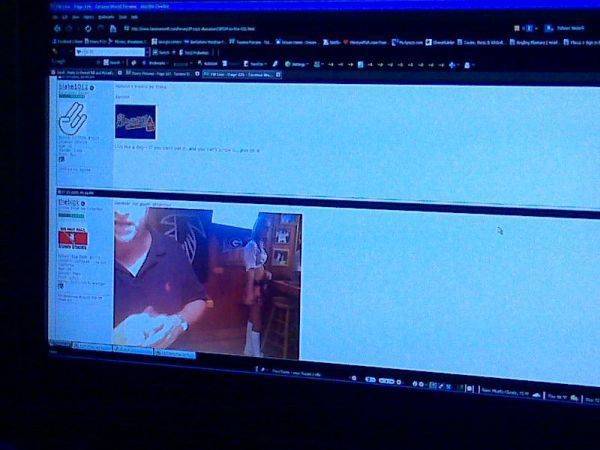
Task: Open the Netflix bookmark
Action: tap(332, 42)
